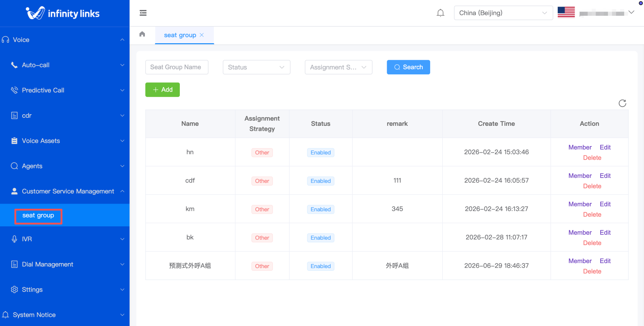Click the Assignment Strategy column header

coord(262,123)
